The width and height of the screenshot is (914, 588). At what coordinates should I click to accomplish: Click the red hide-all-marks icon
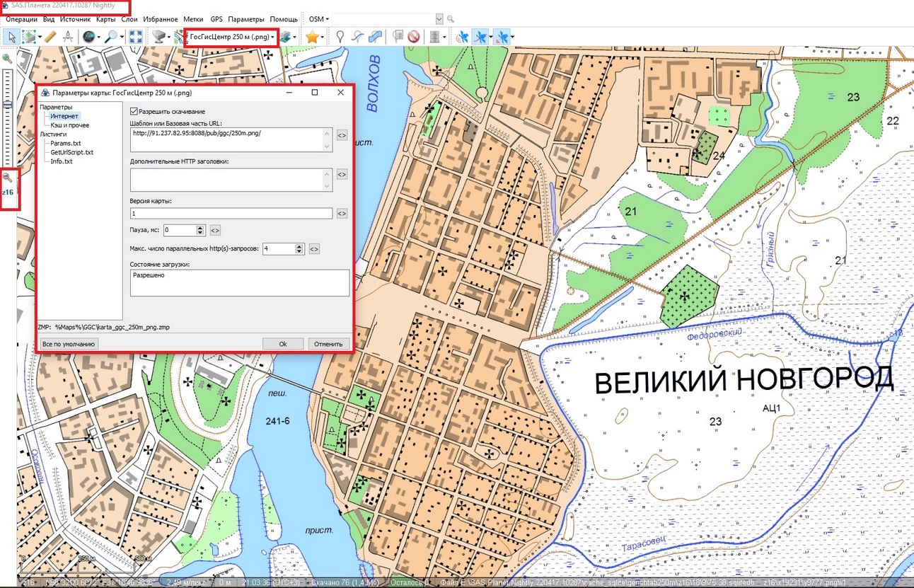[414, 37]
